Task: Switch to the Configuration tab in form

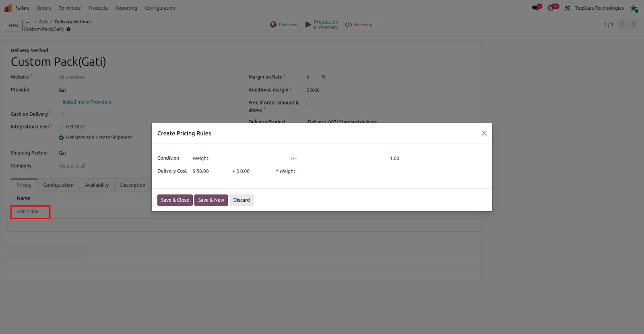Action: [58, 185]
